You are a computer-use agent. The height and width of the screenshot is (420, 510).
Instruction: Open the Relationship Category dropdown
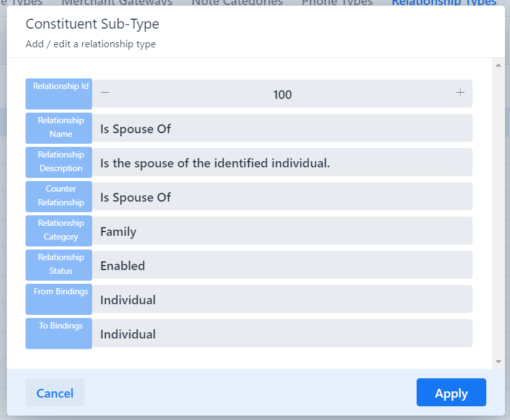click(x=282, y=231)
